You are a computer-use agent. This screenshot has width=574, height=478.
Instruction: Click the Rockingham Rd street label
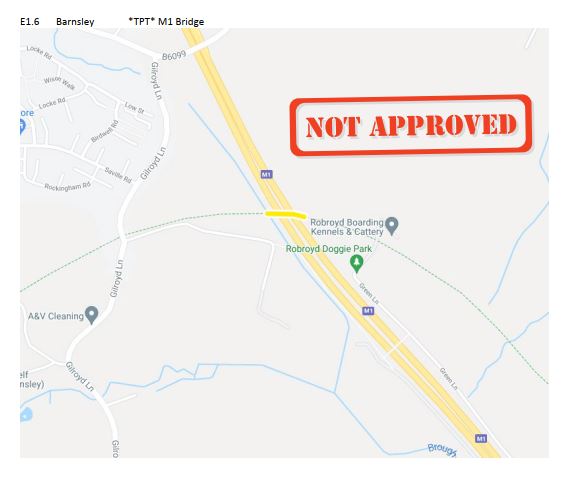(67, 186)
